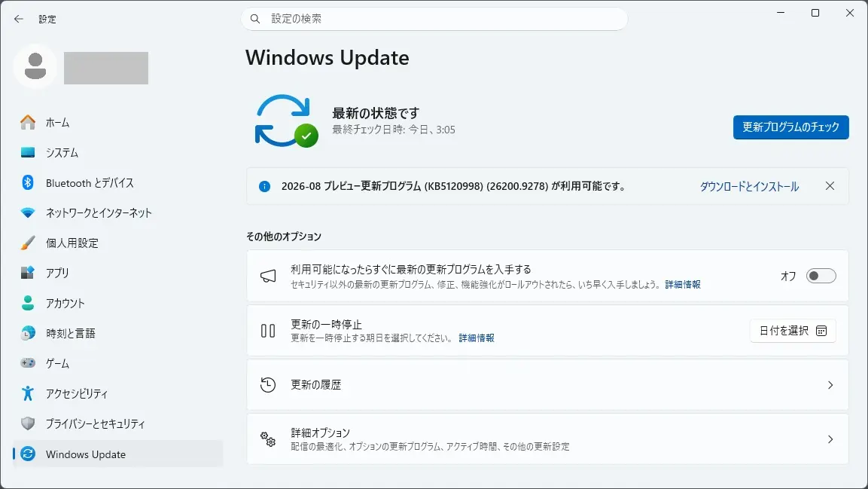Viewport: 868px width, 489px height.
Task: Click the 設定の検索 search field
Action: coord(434,19)
